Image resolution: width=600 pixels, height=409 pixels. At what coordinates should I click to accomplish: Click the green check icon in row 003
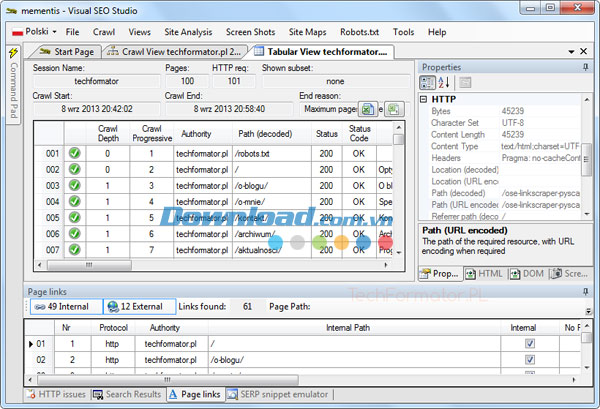(75, 186)
